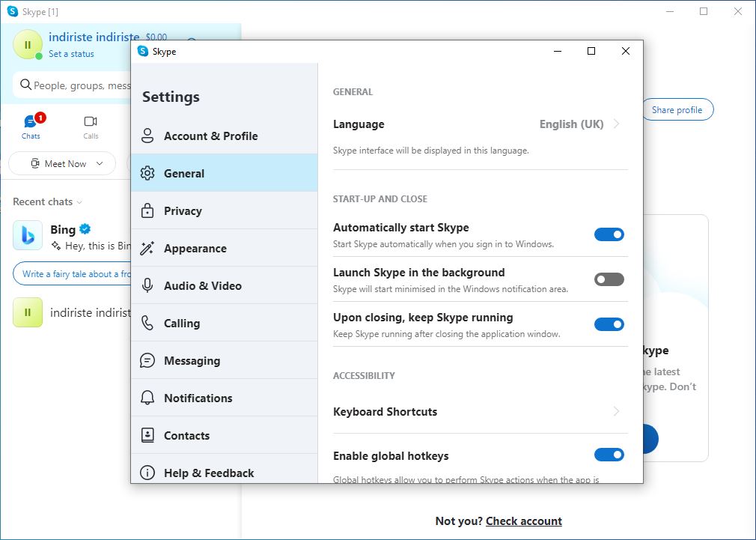Go to the Audio & Video settings section
This screenshot has height=540, width=756.
tap(225, 285)
